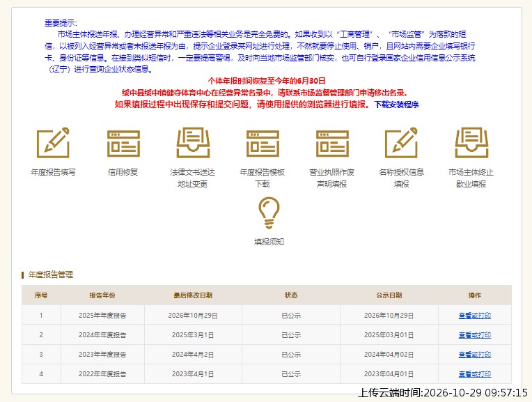Open the 法律文书送达地址变更 tray icon
The height and width of the screenshot is (402, 532).
point(193,143)
